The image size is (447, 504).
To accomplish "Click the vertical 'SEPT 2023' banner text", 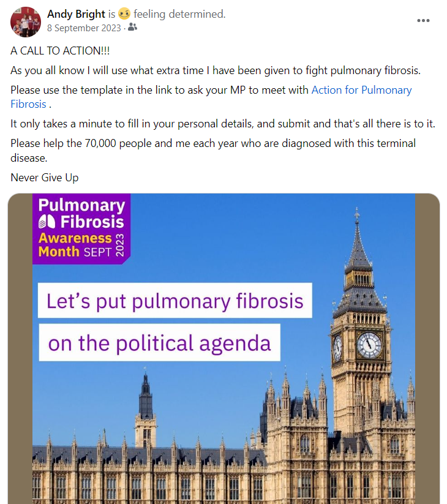I will click(120, 245).
